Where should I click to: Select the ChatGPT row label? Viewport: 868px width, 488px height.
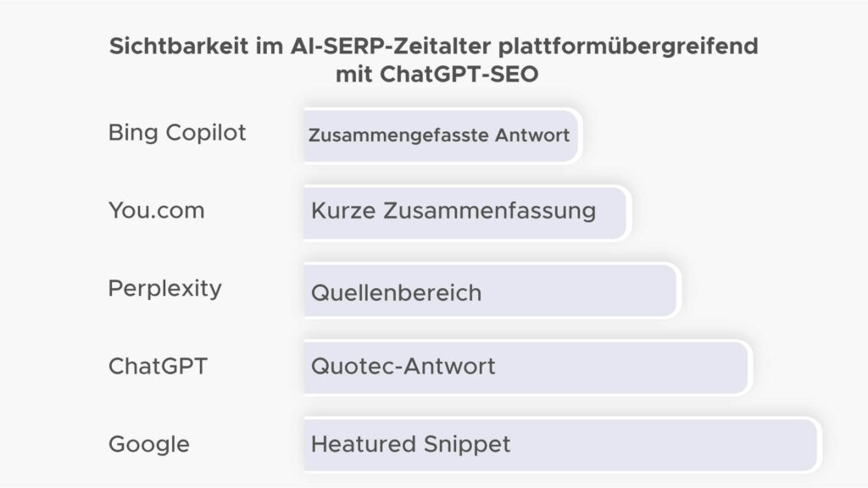[x=158, y=367]
